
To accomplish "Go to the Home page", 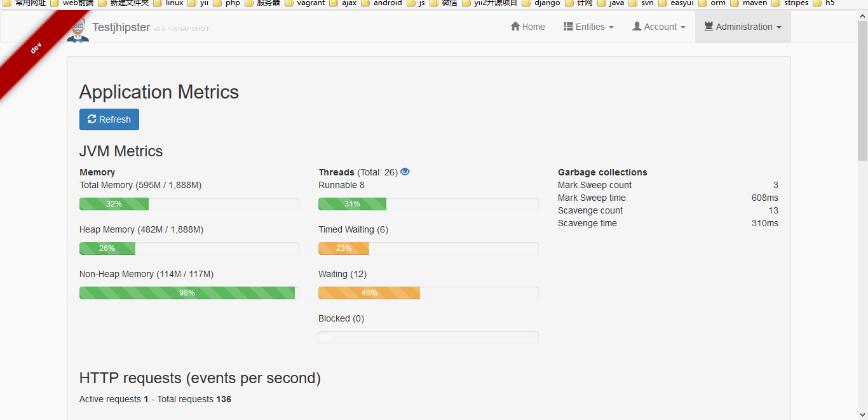I will 528,27.
